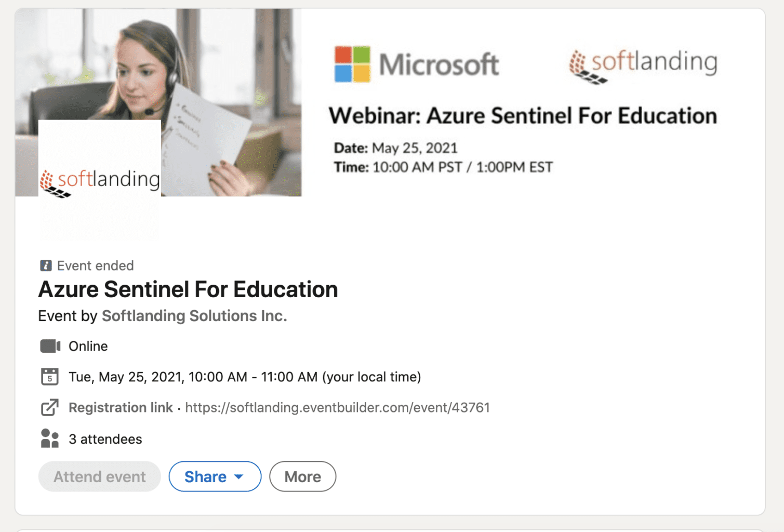Click the softlanding logo at banner right
Image resolution: width=784 pixels, height=532 pixels.
pos(643,65)
